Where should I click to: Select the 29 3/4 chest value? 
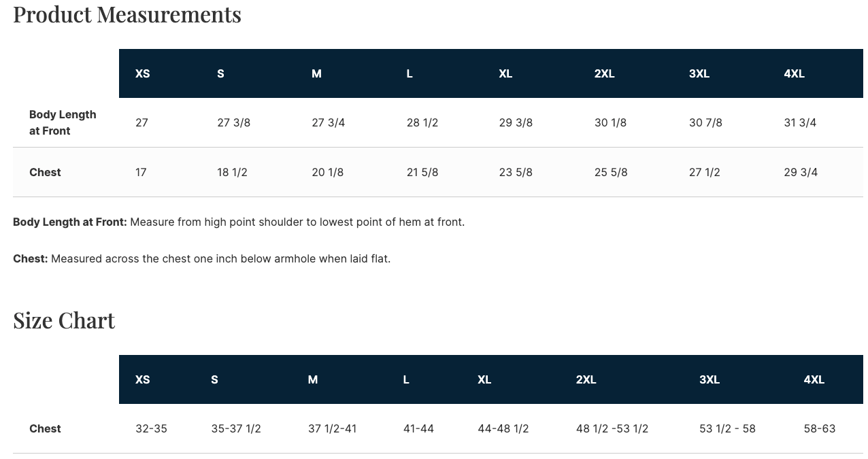[801, 172]
